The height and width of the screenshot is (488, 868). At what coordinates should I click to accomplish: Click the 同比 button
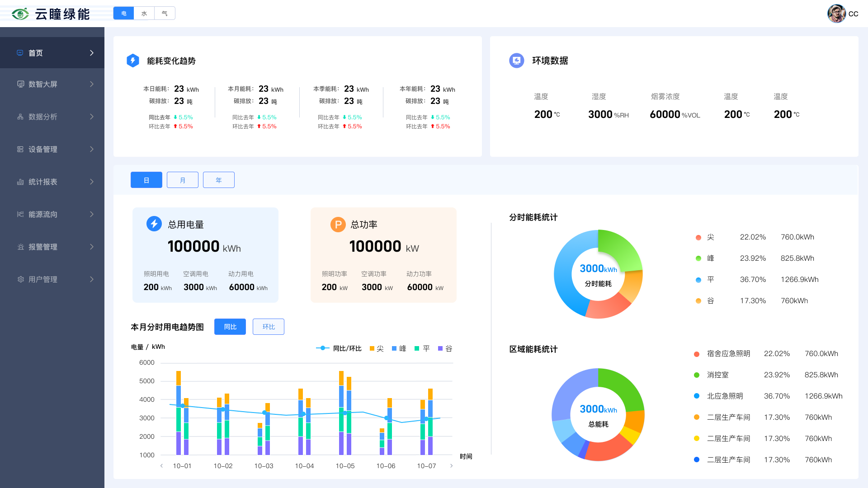pos(230,327)
